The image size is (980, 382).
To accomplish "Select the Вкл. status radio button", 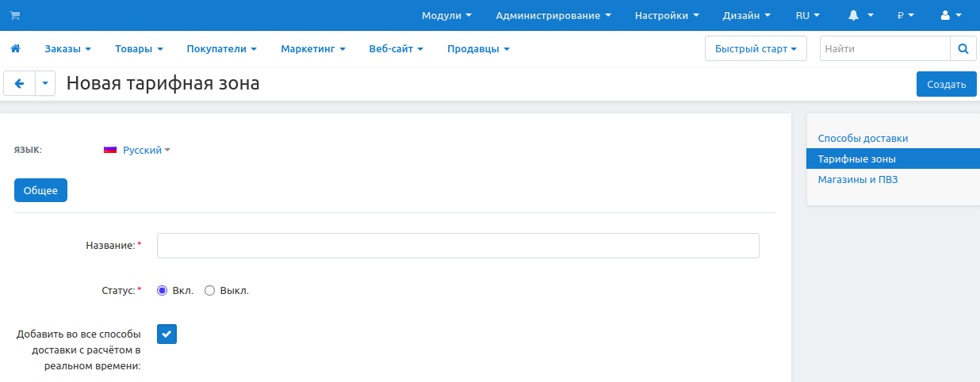I will click(163, 291).
